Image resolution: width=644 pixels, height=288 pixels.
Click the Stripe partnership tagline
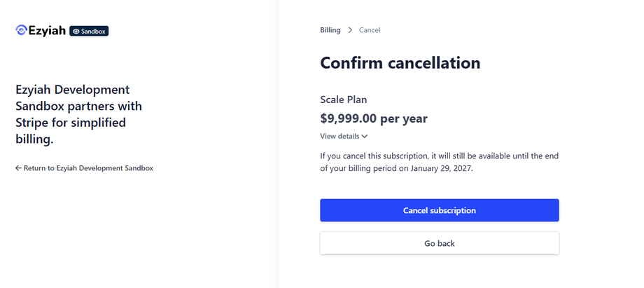pyautogui.click(x=78, y=115)
